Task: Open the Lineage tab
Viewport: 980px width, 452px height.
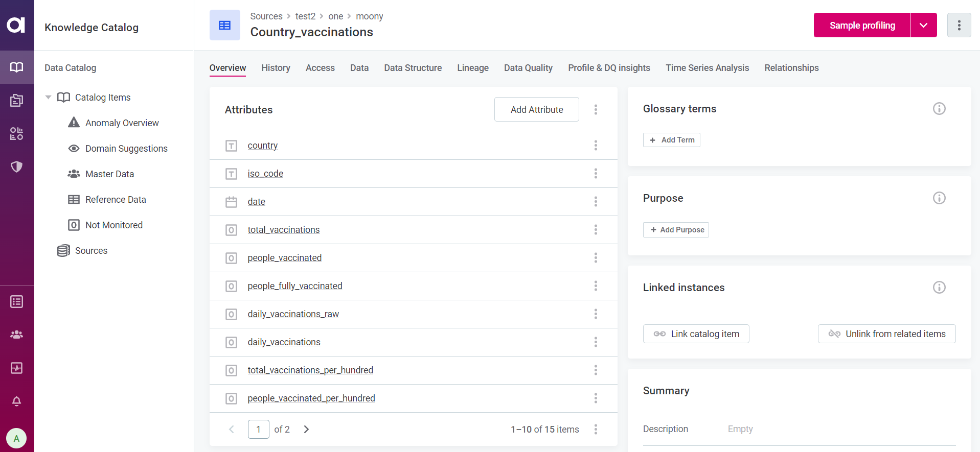Action: 472,68
